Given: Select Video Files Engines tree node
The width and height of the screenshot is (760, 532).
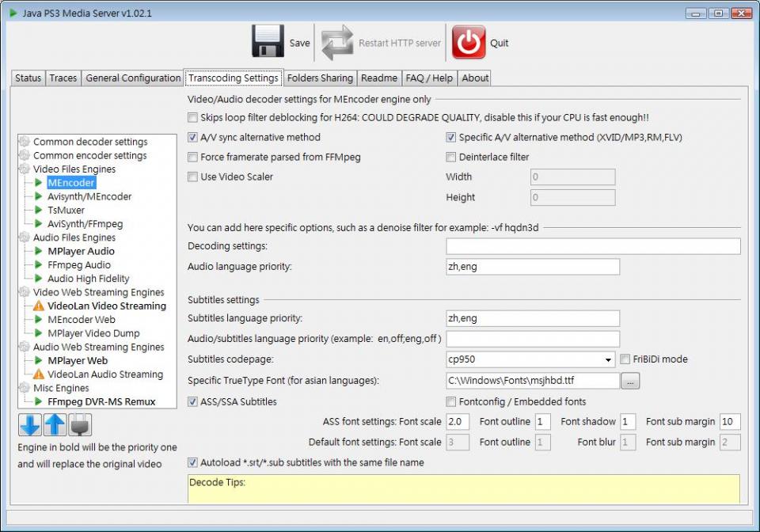Looking at the screenshot, I should click(x=74, y=169).
